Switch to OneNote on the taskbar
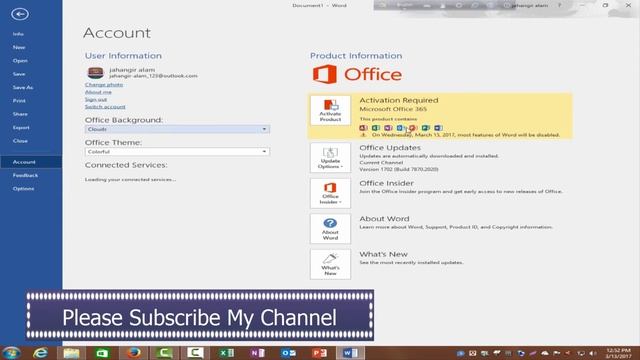 257,353
